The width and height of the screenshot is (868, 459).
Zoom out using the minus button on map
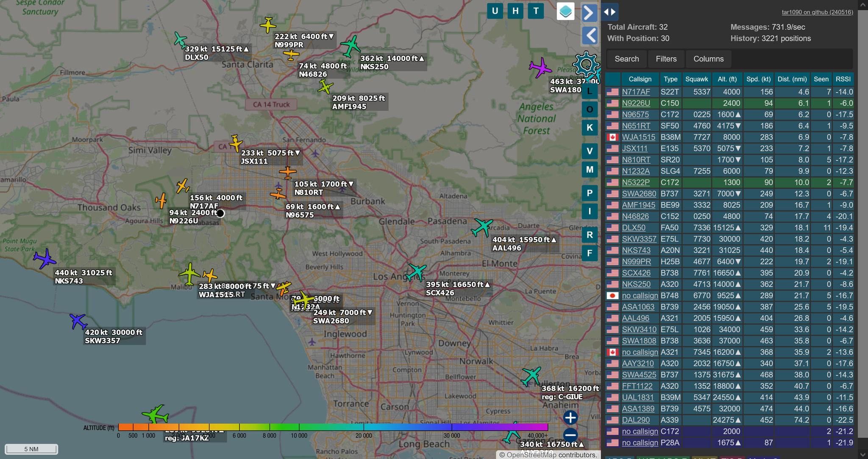570,436
